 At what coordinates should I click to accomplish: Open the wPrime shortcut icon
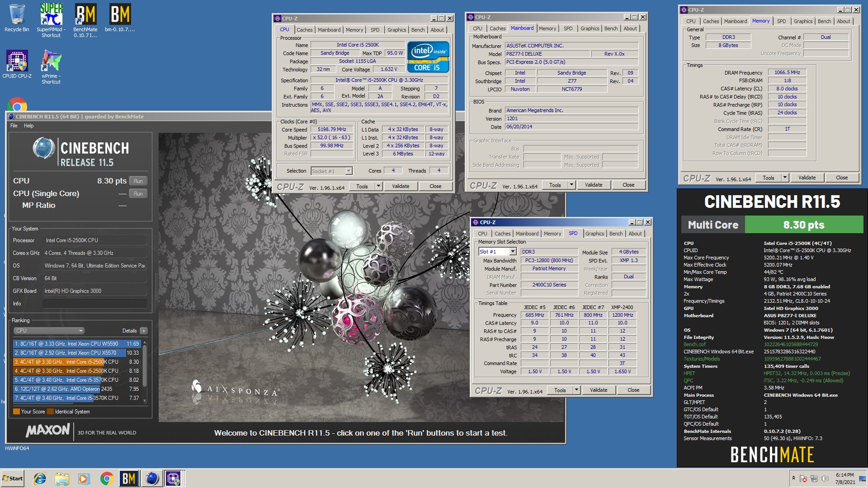51,67
